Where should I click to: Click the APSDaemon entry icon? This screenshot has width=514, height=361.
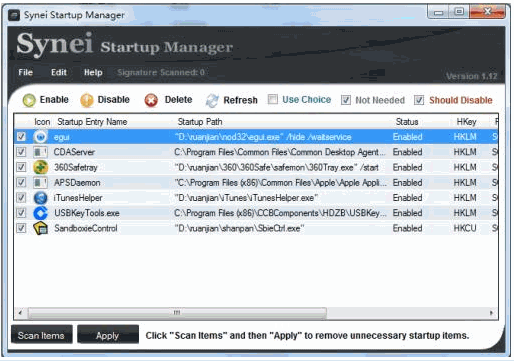41,182
